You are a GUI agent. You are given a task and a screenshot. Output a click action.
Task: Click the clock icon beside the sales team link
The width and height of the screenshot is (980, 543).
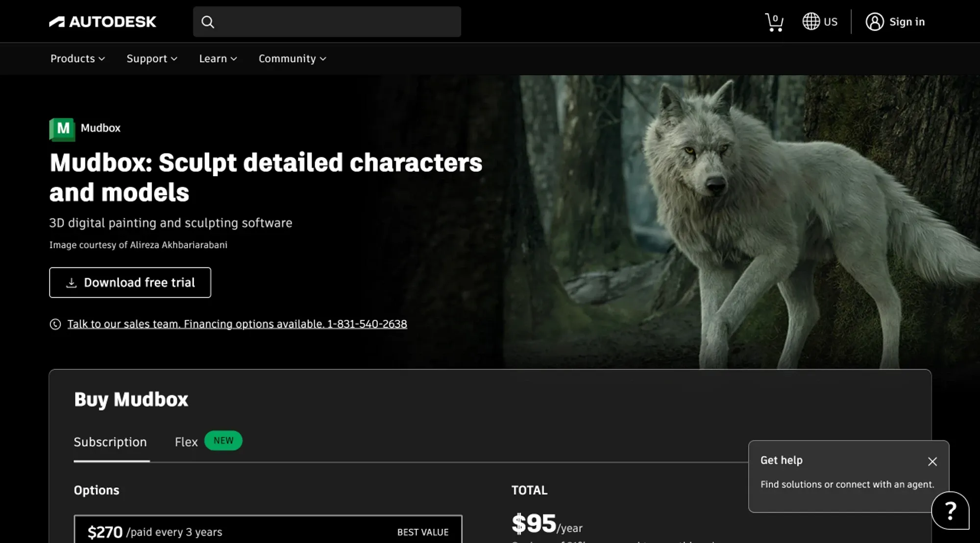point(55,324)
